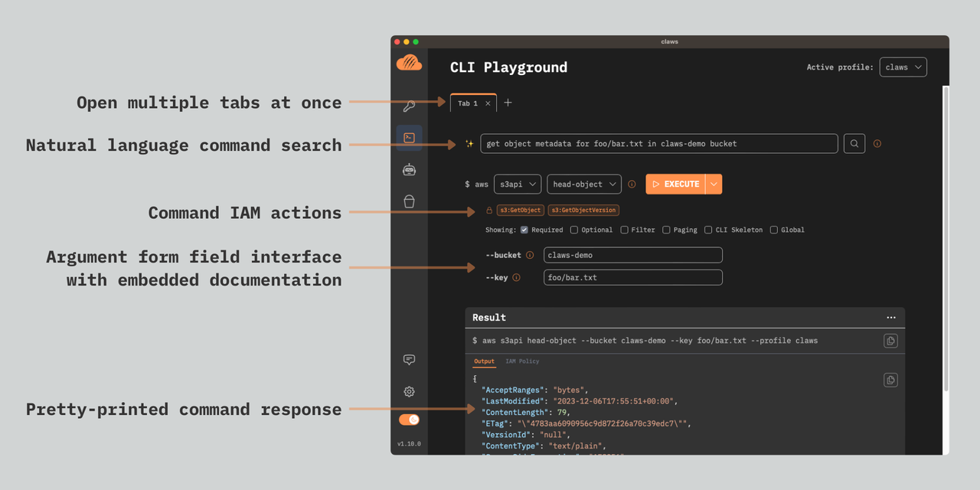This screenshot has width=980, height=490.
Task: Open the s3api service dropdown
Action: 518,184
